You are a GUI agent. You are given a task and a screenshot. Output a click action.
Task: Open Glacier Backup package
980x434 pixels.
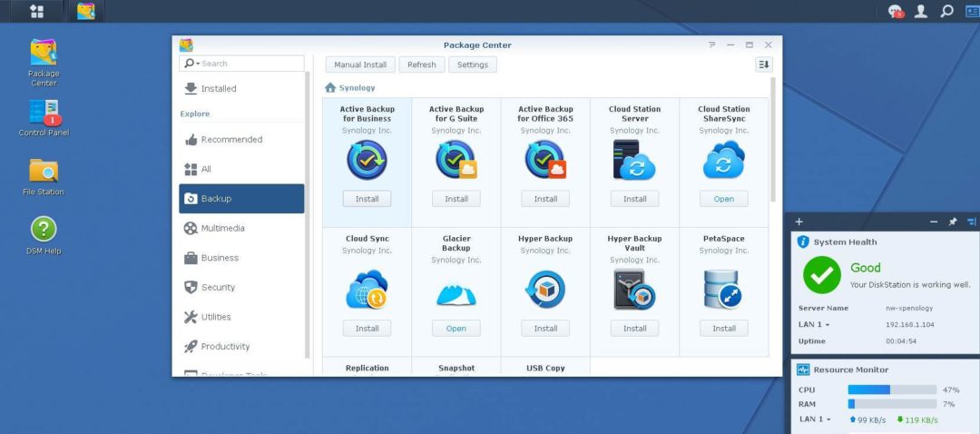coord(456,329)
